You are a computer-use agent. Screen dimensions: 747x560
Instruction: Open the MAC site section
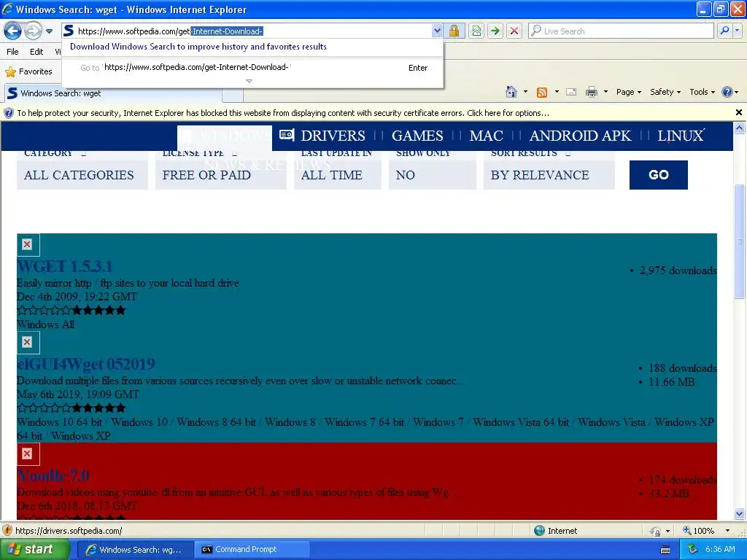pos(486,136)
